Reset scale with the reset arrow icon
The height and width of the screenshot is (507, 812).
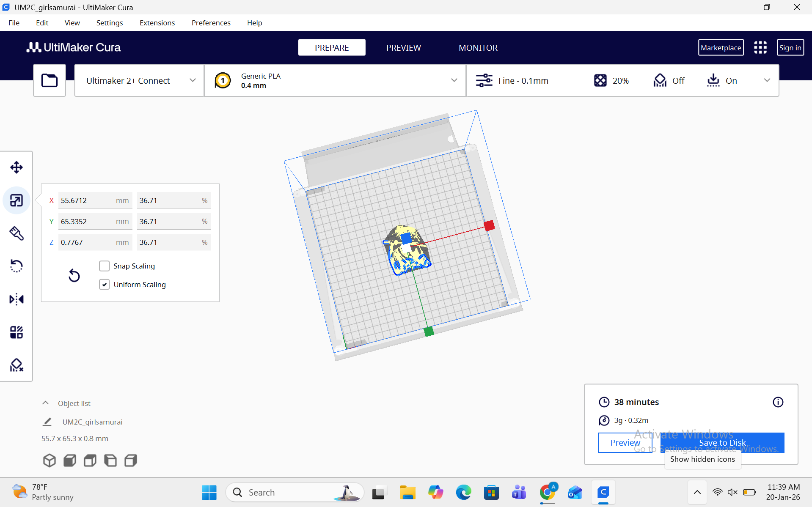pos(74,276)
